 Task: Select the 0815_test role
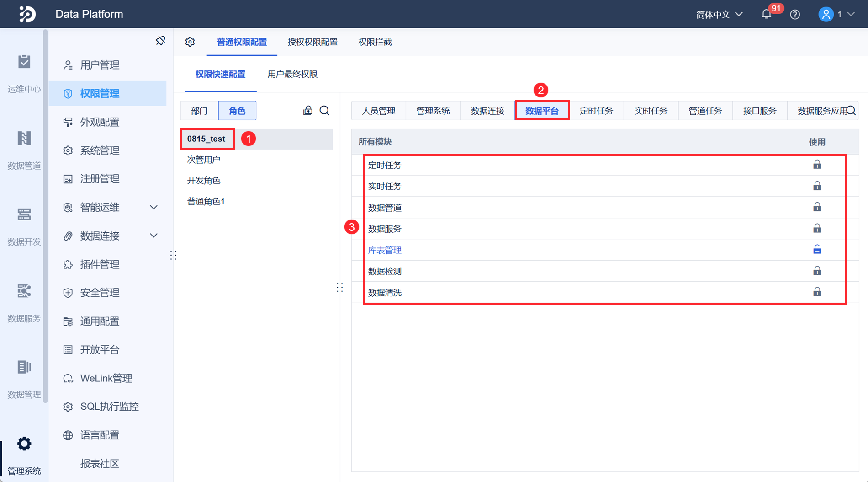256,139
